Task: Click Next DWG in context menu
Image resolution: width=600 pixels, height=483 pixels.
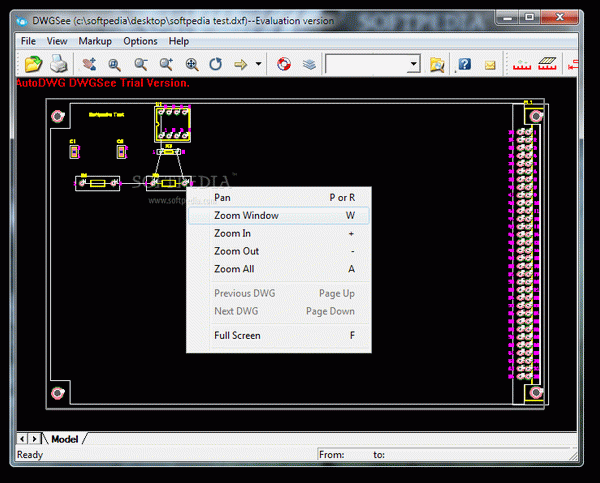Action: click(279, 311)
